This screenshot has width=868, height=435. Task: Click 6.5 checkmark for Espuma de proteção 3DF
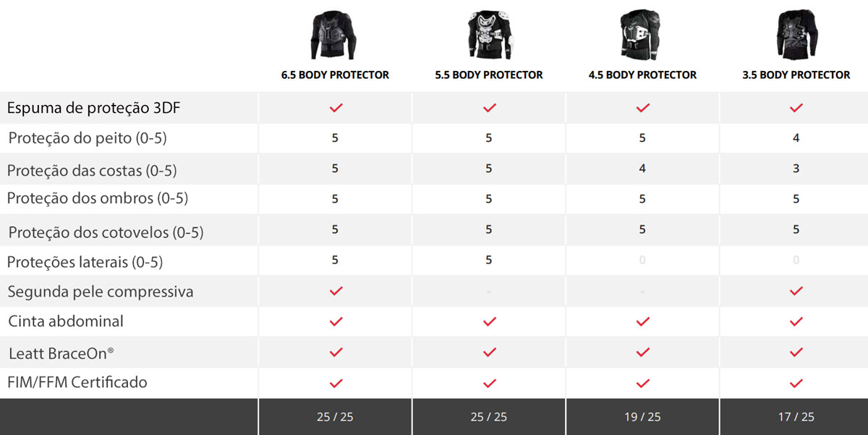point(336,108)
